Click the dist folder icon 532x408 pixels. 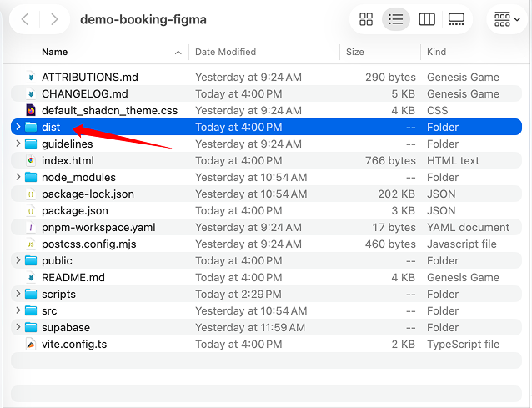pyautogui.click(x=31, y=127)
